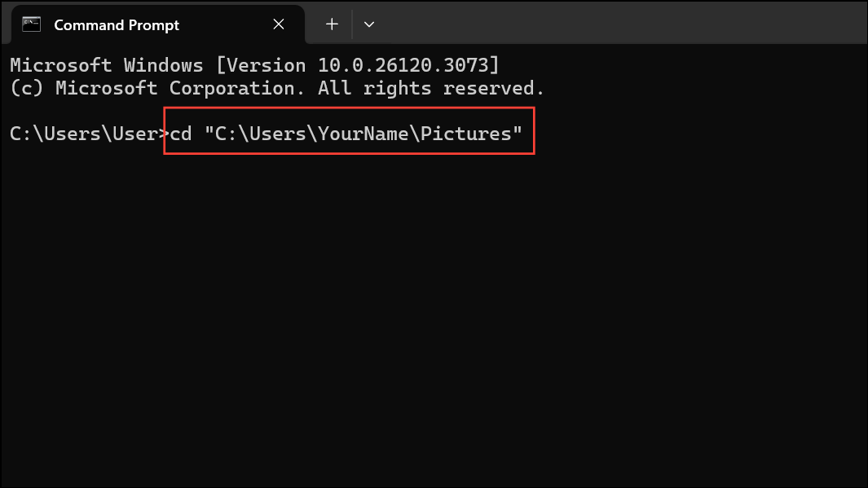This screenshot has width=868, height=488.
Task: Select the Command Prompt tab title
Action: click(x=117, y=25)
